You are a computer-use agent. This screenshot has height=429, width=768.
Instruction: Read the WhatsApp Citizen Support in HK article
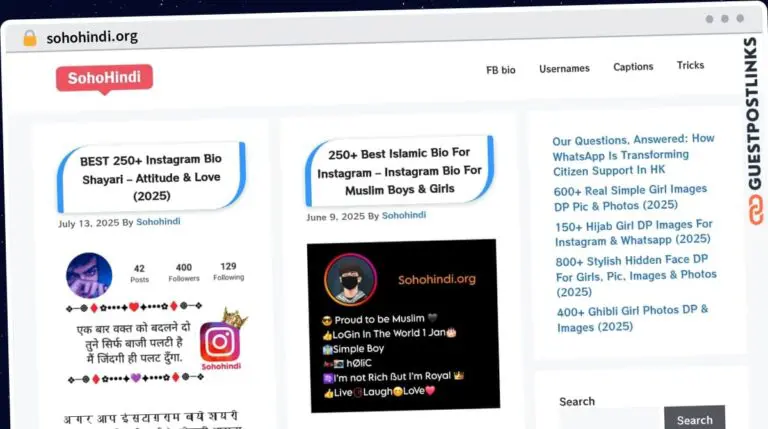click(x=633, y=155)
